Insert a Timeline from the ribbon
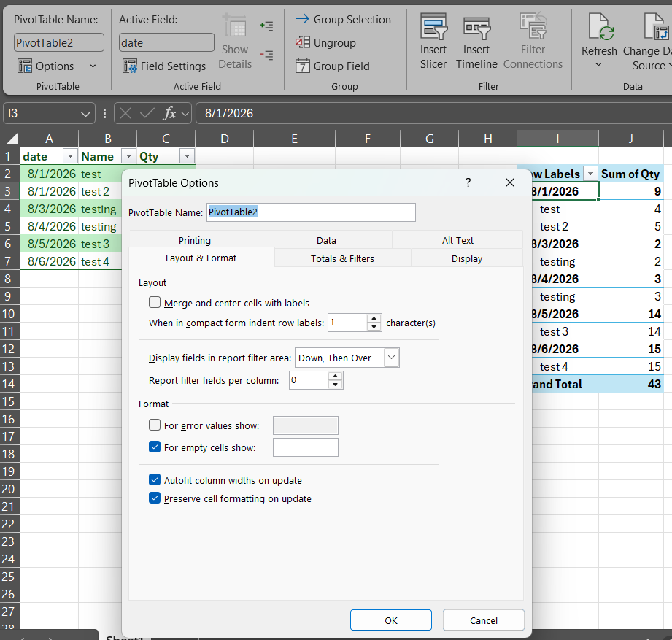 point(476,41)
